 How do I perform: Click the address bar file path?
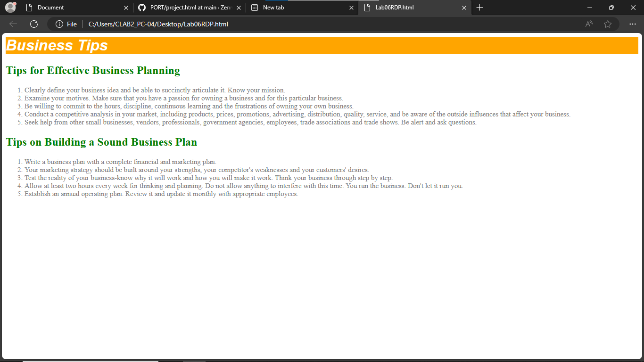(x=158, y=24)
